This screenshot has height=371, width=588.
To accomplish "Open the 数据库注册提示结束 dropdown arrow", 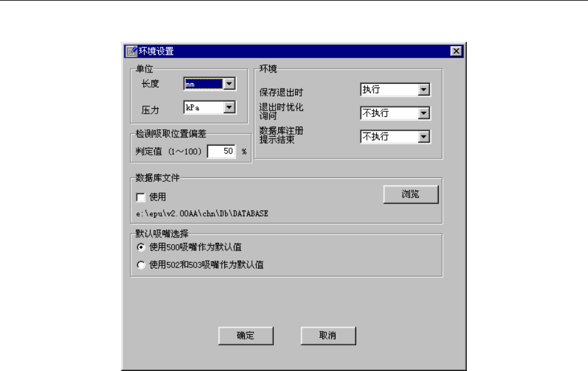I will click(424, 137).
